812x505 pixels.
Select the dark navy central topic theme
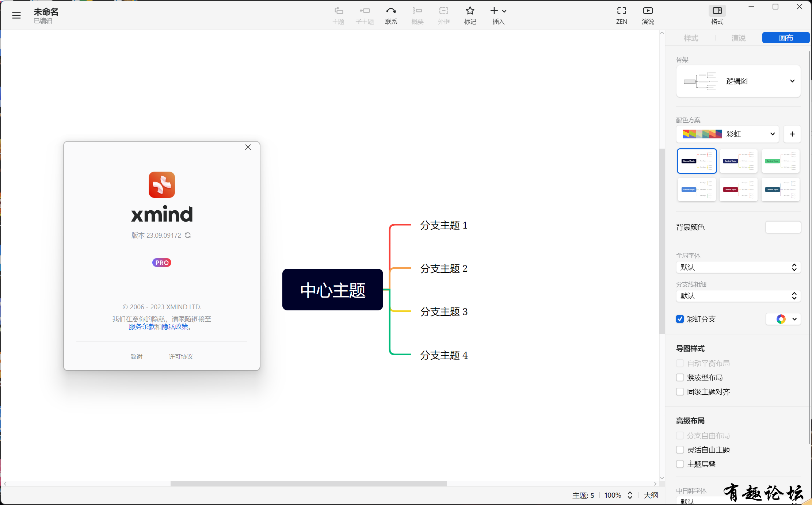click(738, 161)
